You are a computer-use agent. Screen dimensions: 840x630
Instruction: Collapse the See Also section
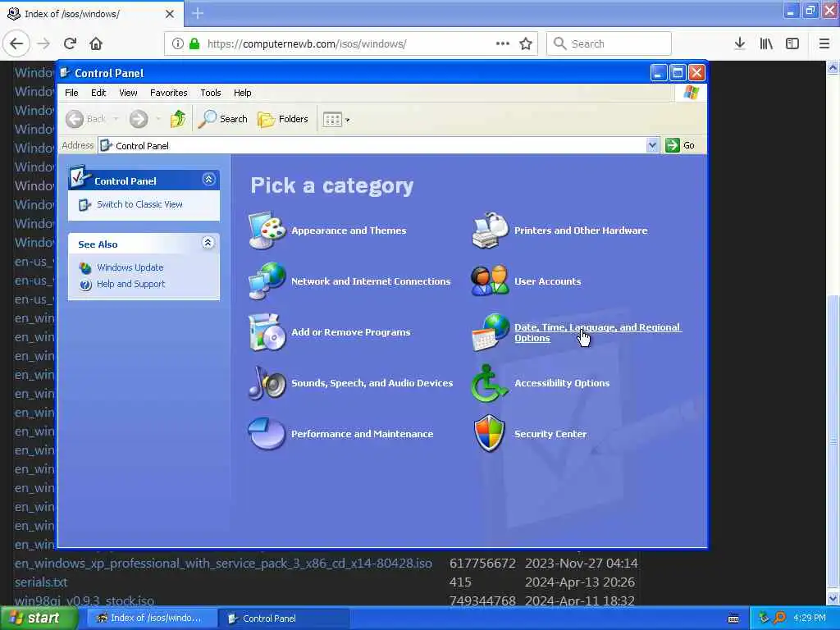(x=208, y=243)
